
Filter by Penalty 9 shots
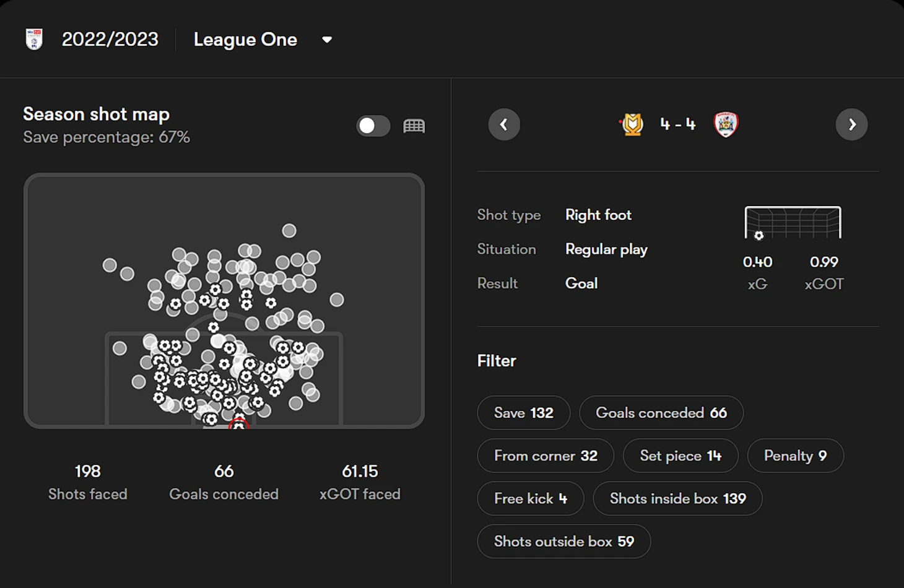795,456
